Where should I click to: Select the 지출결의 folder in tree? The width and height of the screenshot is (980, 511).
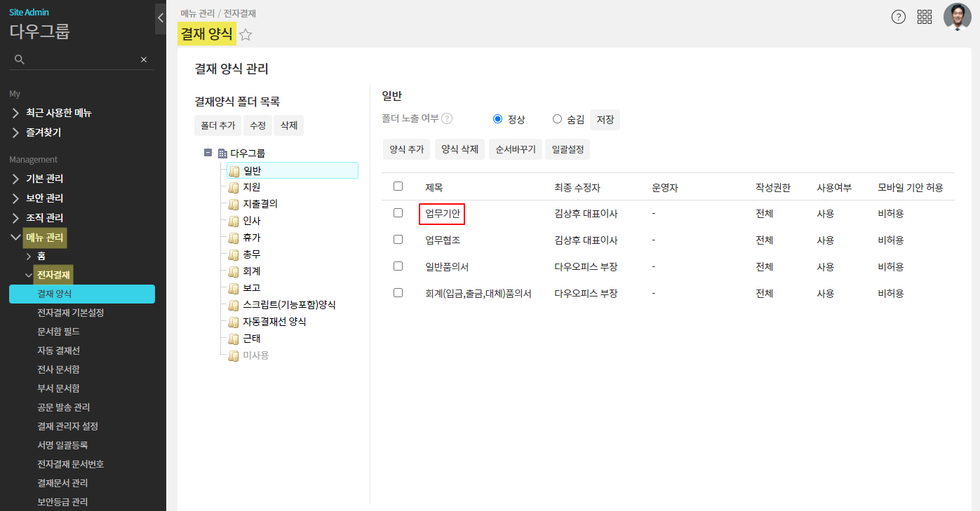tap(260, 204)
